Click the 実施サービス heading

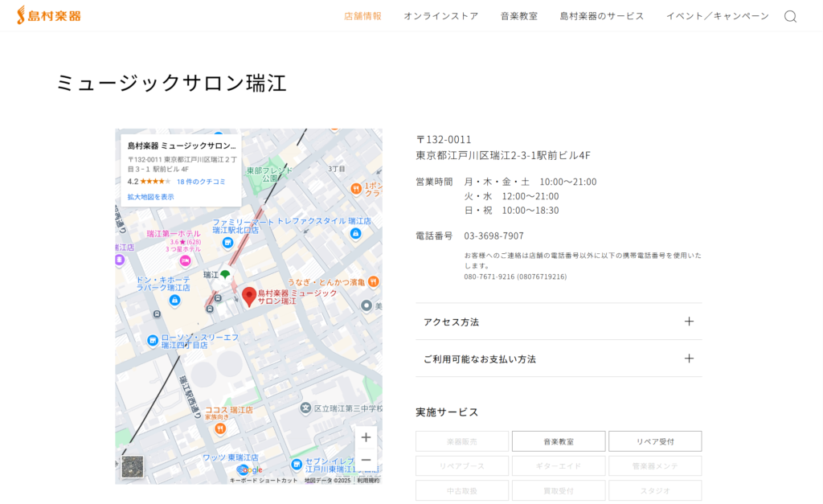pyautogui.click(x=447, y=412)
